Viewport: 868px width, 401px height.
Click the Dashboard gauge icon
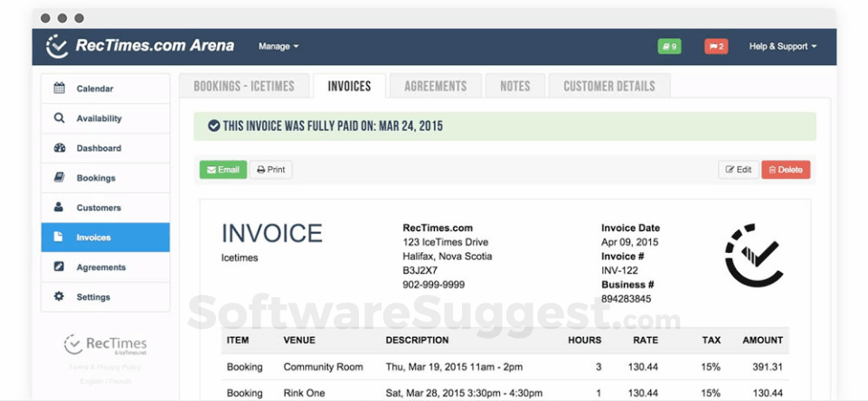coord(60,148)
